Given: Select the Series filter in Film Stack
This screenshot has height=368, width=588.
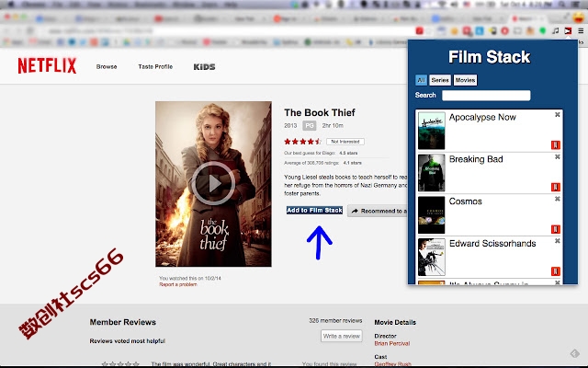Looking at the screenshot, I should pos(440,80).
